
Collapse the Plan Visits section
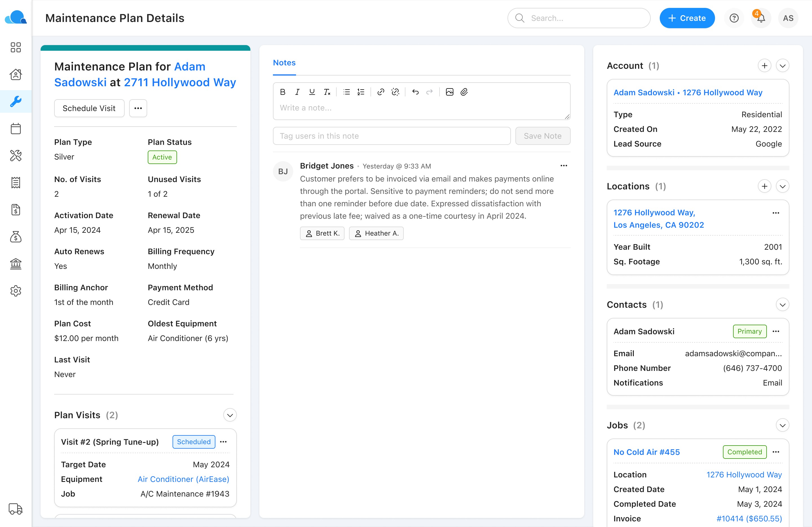click(230, 415)
